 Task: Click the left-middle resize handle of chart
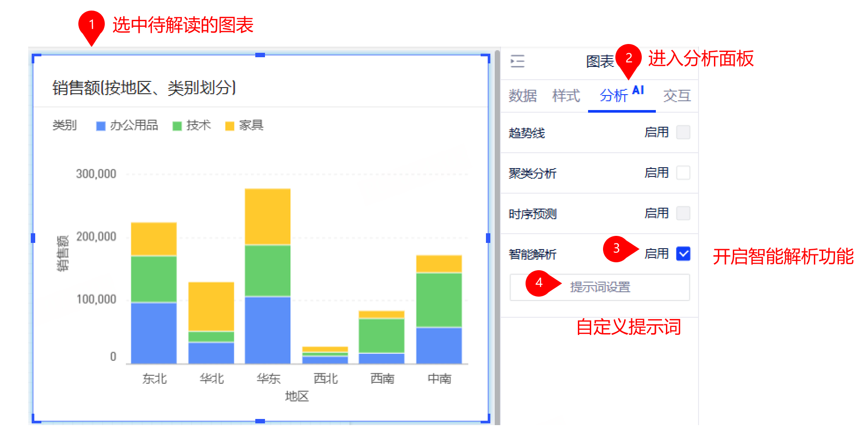(33, 238)
